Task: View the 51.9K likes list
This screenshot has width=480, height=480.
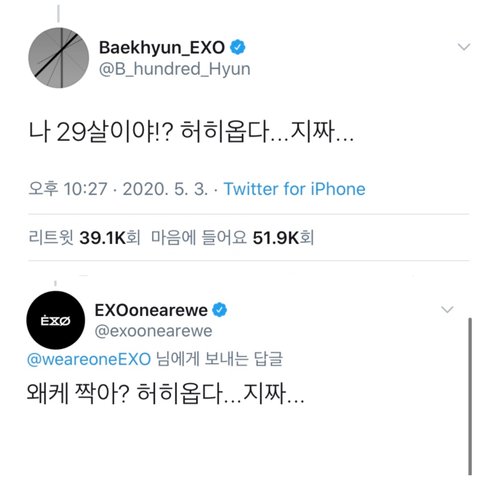Action: pos(232,238)
